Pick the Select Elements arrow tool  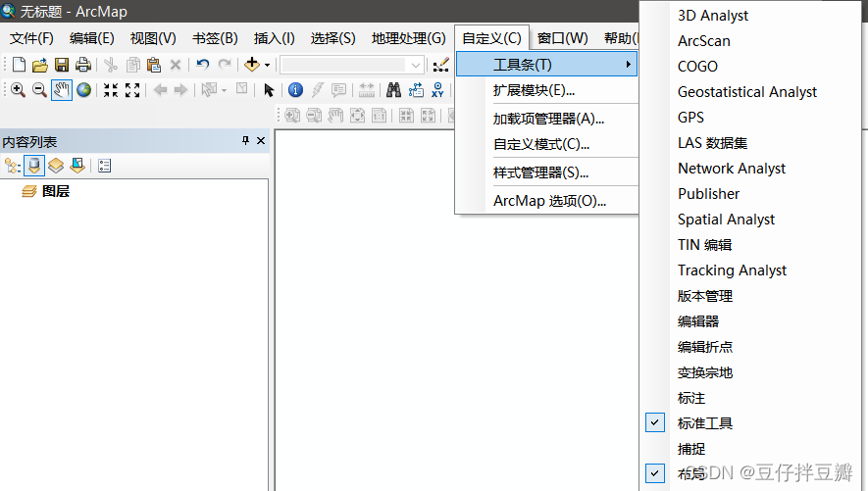coord(269,89)
